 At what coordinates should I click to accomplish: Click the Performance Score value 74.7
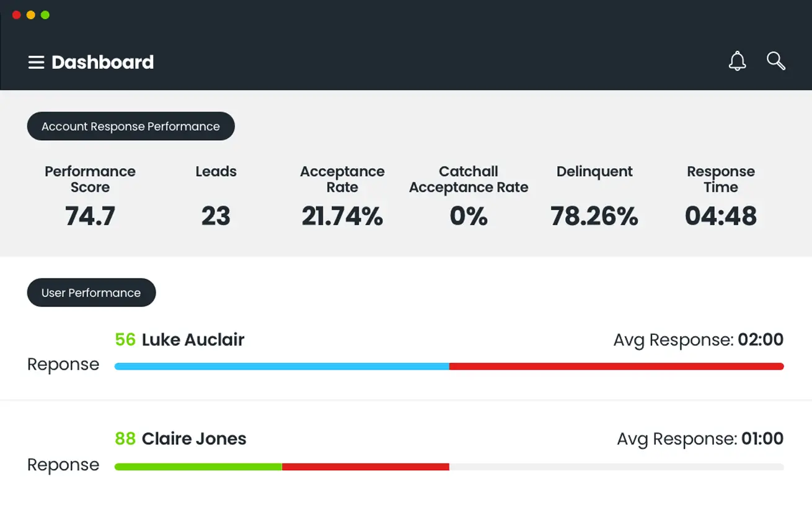[90, 216]
